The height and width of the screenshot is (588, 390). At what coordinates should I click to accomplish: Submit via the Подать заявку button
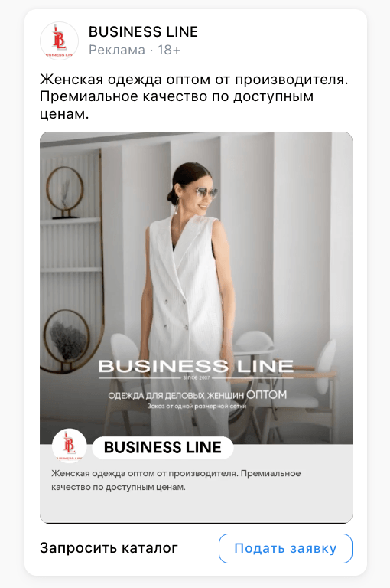tap(285, 548)
